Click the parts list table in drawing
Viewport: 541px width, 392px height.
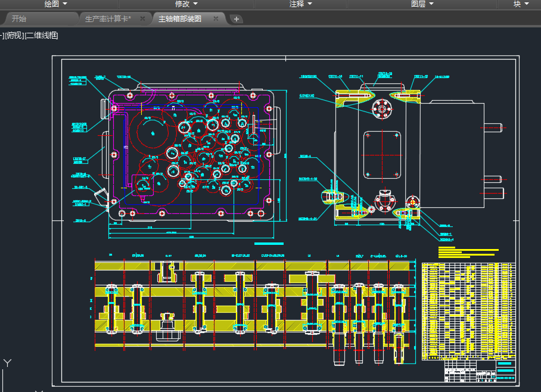468,311
